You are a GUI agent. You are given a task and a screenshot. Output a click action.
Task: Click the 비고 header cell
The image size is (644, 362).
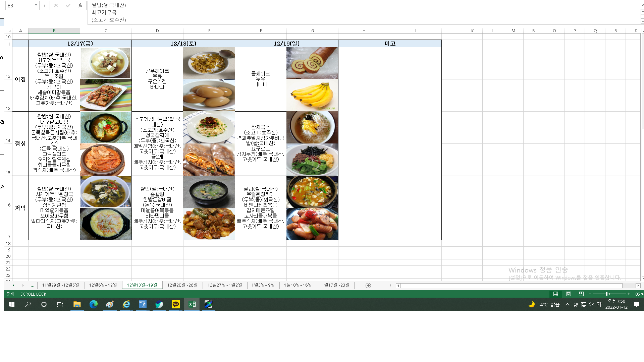click(390, 44)
